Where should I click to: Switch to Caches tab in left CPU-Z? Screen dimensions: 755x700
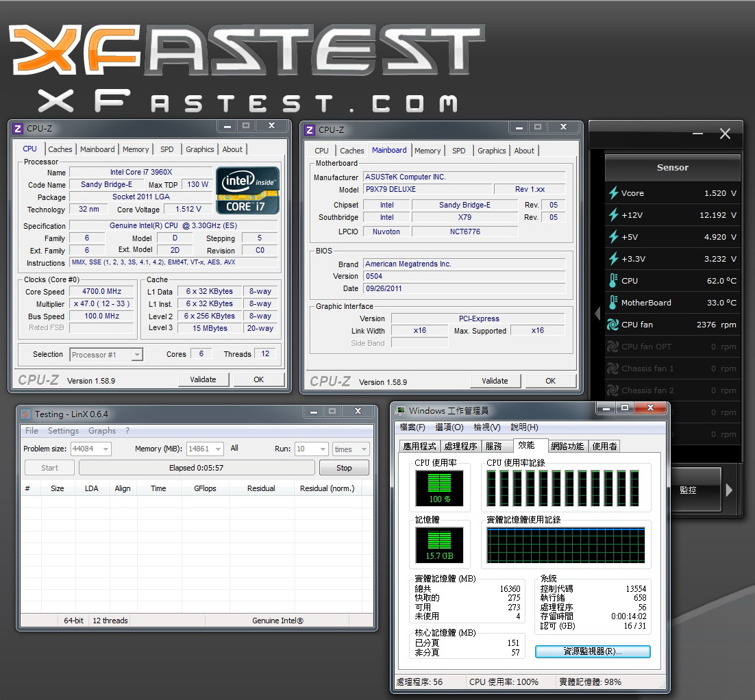60,149
